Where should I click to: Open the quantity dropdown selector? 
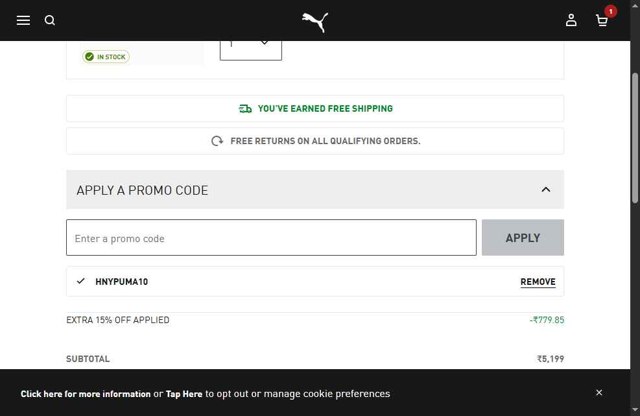click(251, 44)
